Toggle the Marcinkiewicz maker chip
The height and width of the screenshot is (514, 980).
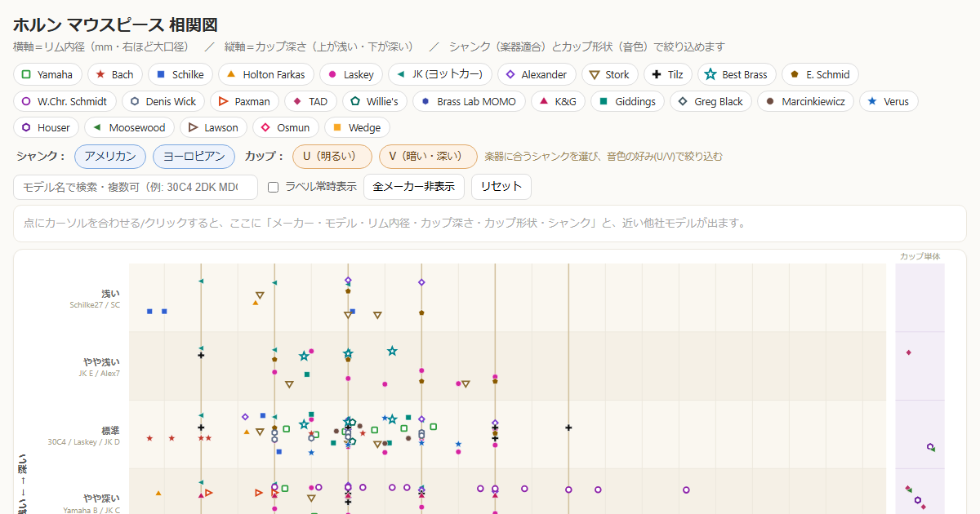pyautogui.click(x=806, y=101)
